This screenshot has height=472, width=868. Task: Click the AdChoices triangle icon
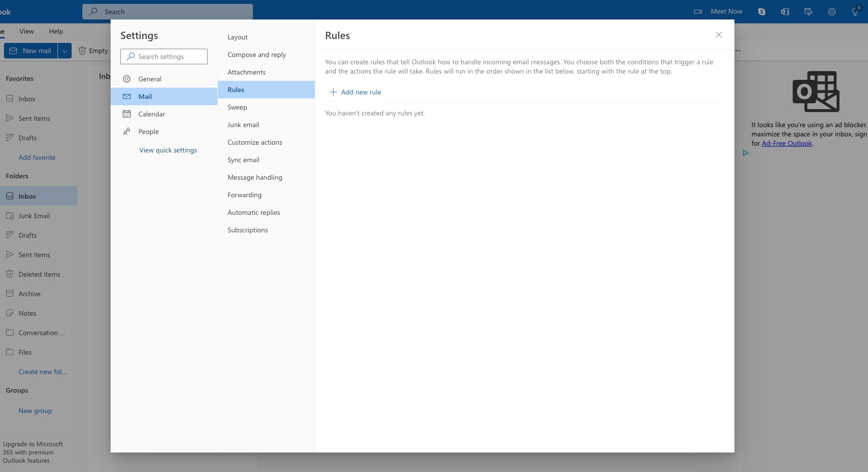(745, 153)
